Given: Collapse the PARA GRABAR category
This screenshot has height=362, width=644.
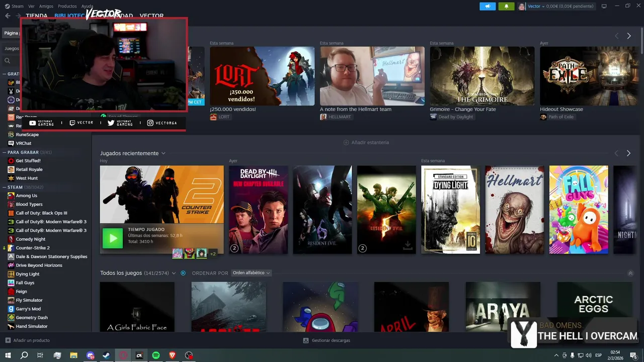Looking at the screenshot, I should [x=4, y=152].
